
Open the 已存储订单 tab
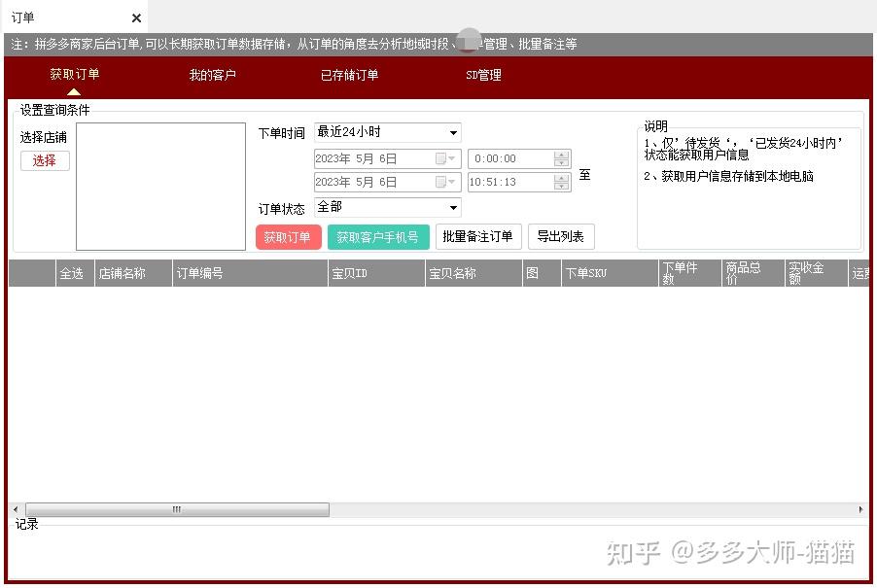click(349, 75)
